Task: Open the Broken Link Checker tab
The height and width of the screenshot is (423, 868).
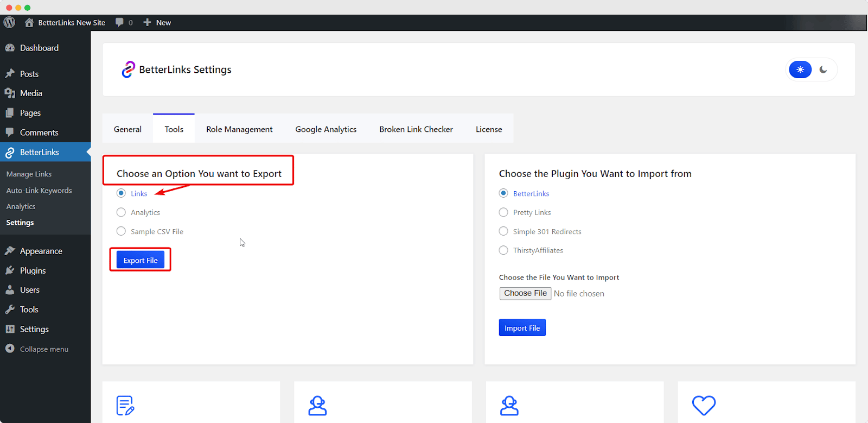Action: tap(416, 129)
